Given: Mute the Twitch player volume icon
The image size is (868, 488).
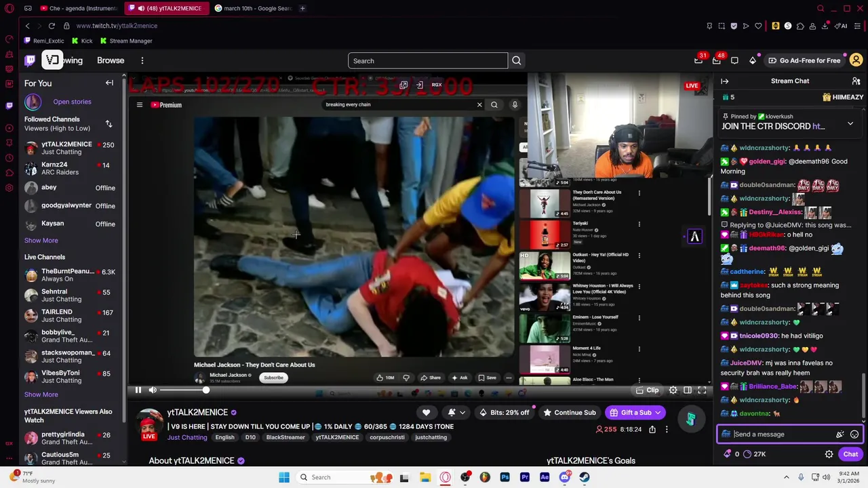Looking at the screenshot, I should click(153, 390).
